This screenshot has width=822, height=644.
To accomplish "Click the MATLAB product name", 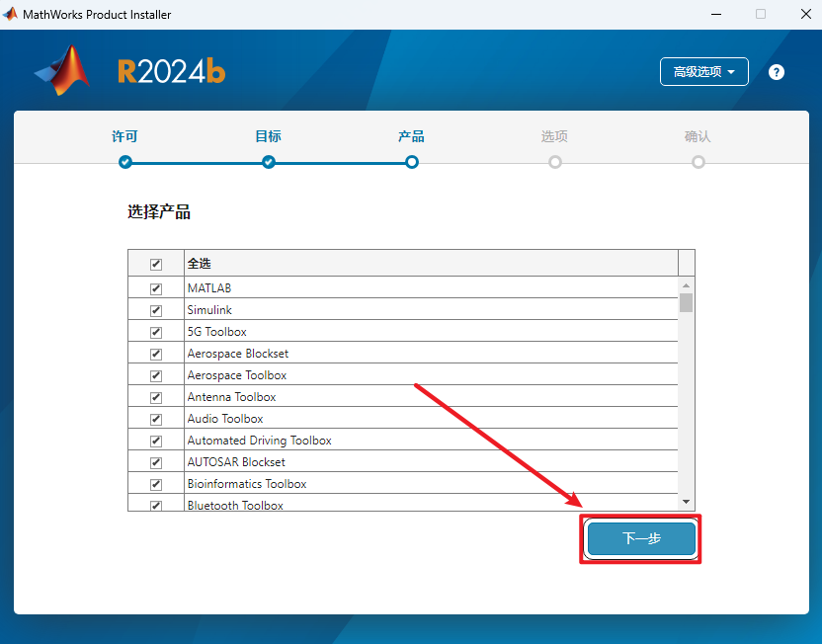I will coord(209,288).
